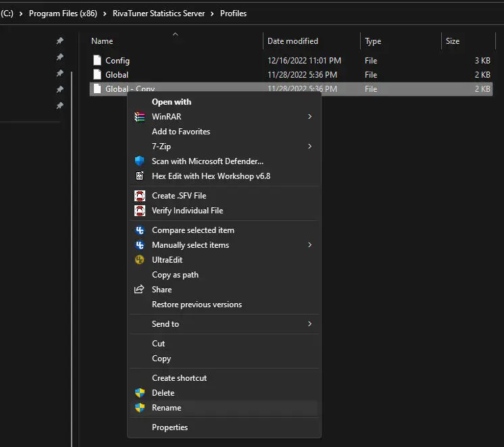504x447 pixels.
Task: Click the fifth pin icon in sidebar
Action: click(59, 105)
